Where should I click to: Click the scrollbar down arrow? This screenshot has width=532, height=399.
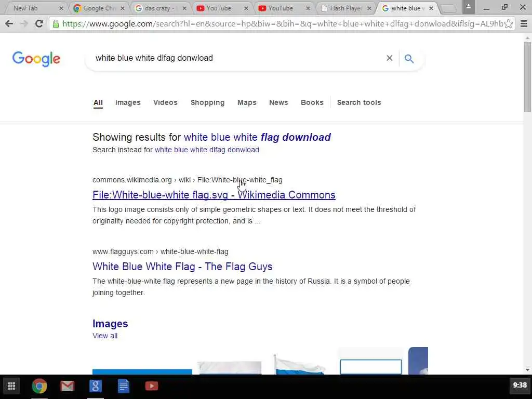pos(527,370)
